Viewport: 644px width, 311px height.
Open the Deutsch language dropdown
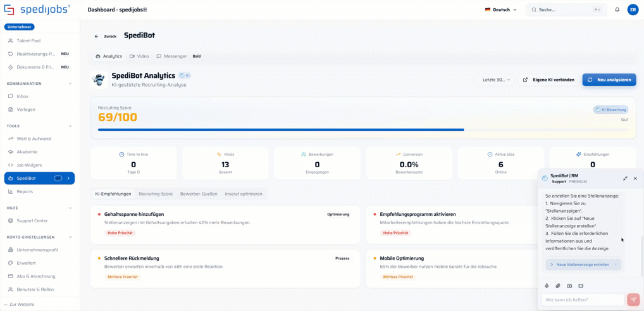(x=500, y=10)
